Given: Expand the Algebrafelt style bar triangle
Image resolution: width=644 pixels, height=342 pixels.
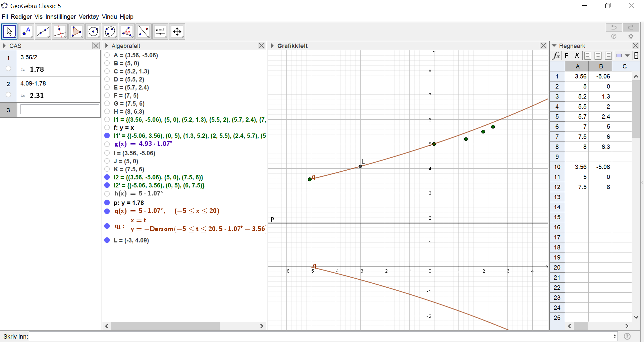Looking at the screenshot, I should [x=107, y=46].
